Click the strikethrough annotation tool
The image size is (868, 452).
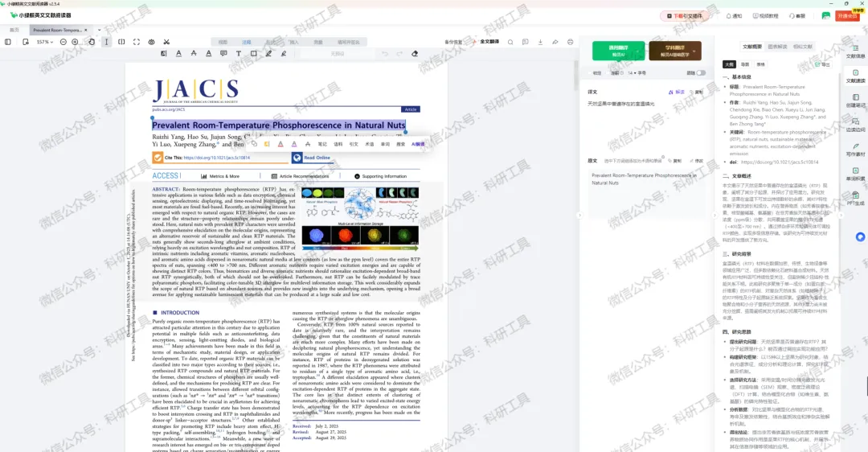193,54
